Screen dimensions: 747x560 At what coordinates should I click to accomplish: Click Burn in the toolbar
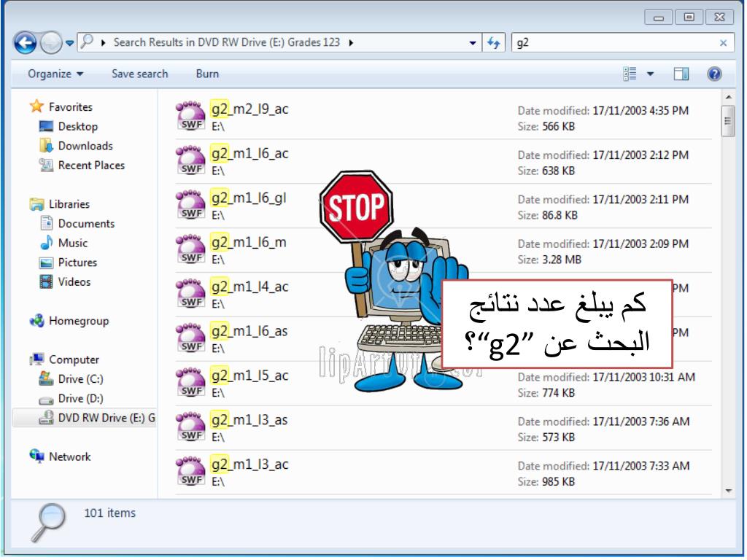(207, 74)
